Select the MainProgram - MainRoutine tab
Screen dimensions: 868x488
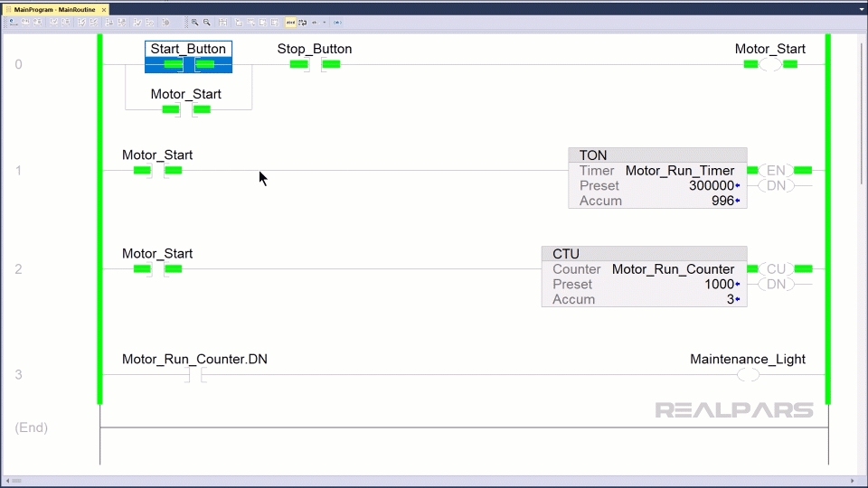[54, 10]
